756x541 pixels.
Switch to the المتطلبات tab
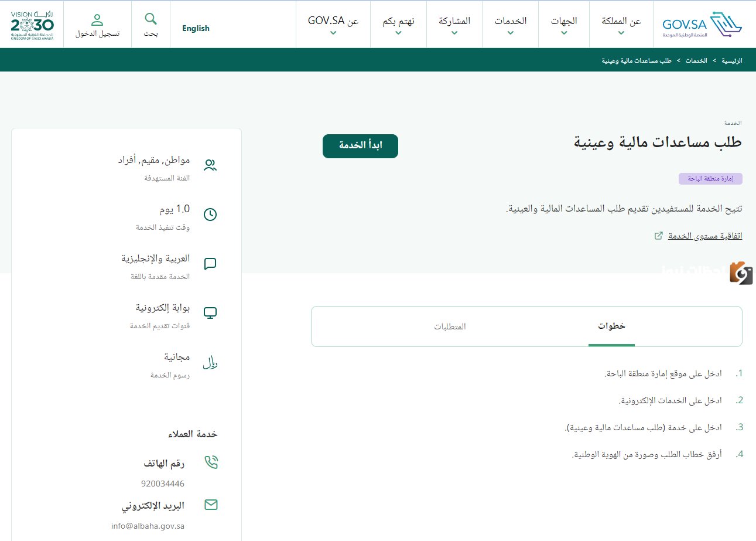pyautogui.click(x=449, y=326)
